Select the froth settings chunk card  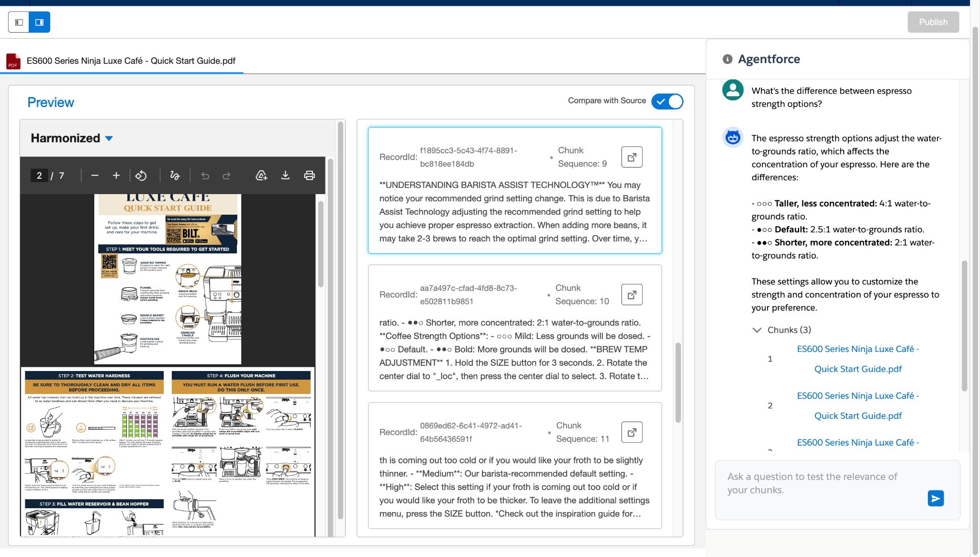(x=515, y=466)
